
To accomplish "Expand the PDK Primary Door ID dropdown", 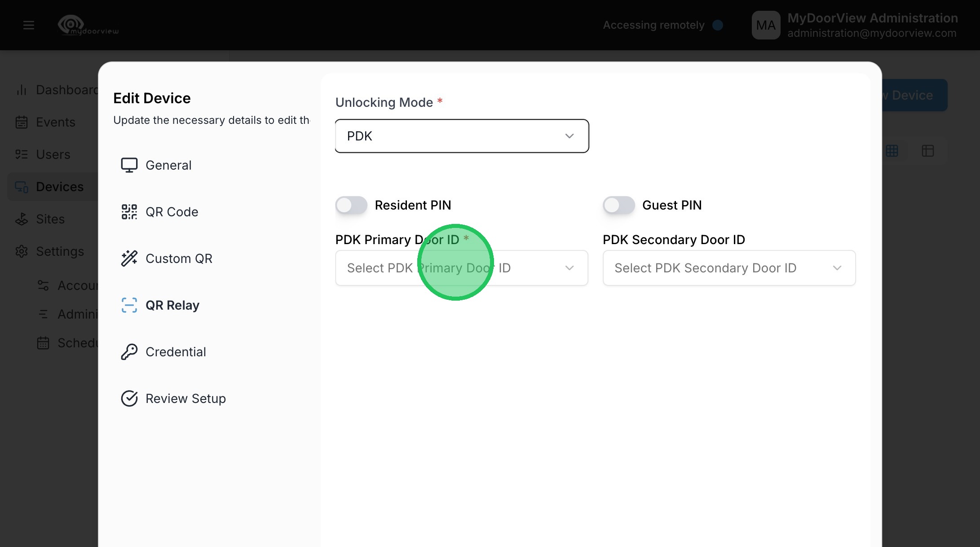I will coord(462,268).
